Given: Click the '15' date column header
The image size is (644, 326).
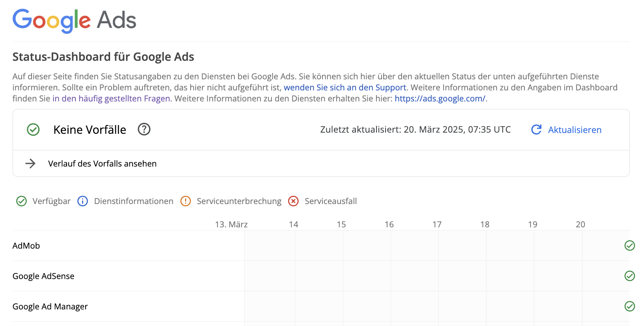Looking at the screenshot, I should click(341, 224).
